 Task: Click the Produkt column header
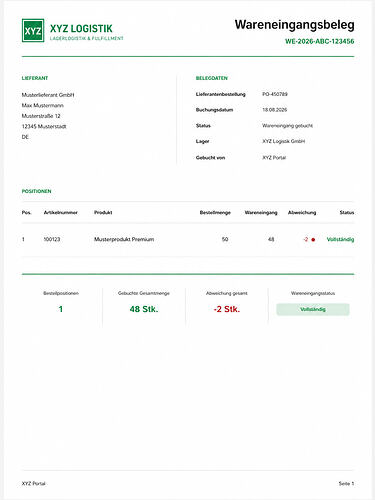(x=103, y=213)
